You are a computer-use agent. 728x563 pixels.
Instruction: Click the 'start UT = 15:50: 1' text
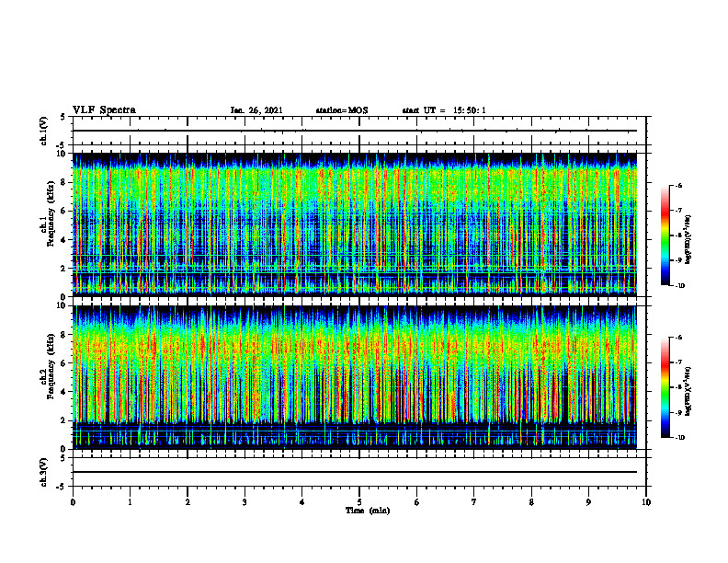click(x=444, y=110)
